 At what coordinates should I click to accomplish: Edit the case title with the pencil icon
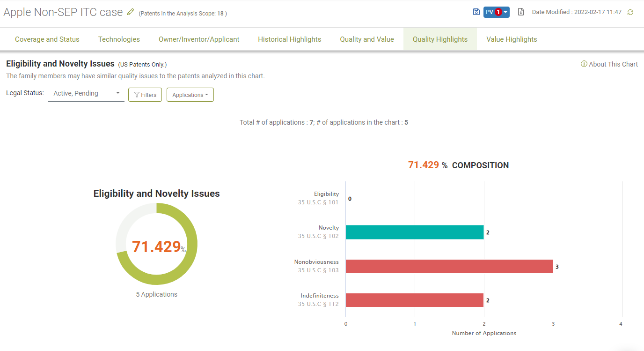pos(131,12)
